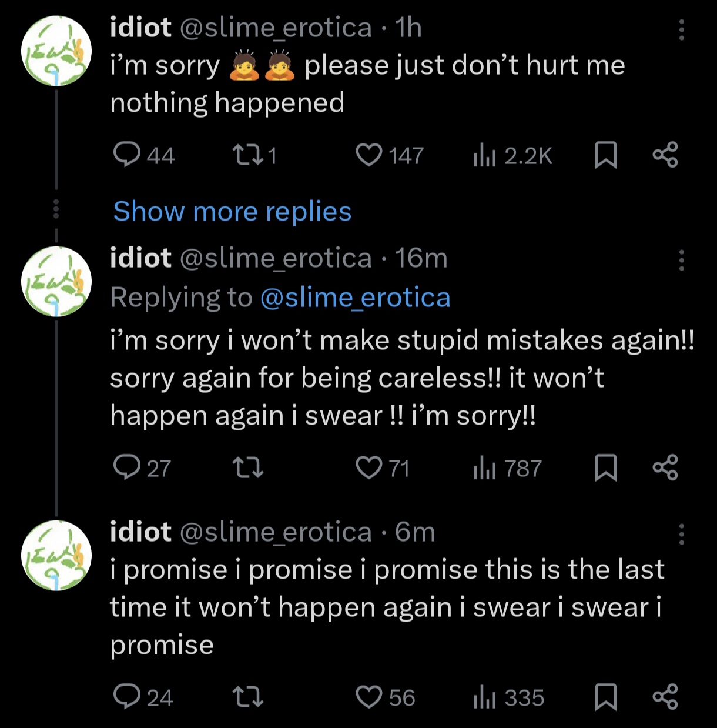Like the tweet with 56 likes
Screen dimensions: 717x728
point(386,698)
